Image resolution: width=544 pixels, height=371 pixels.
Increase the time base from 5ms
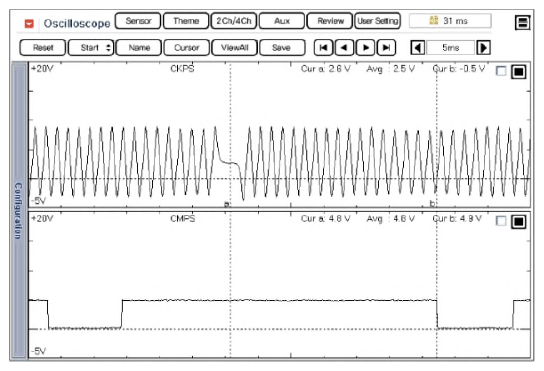483,48
